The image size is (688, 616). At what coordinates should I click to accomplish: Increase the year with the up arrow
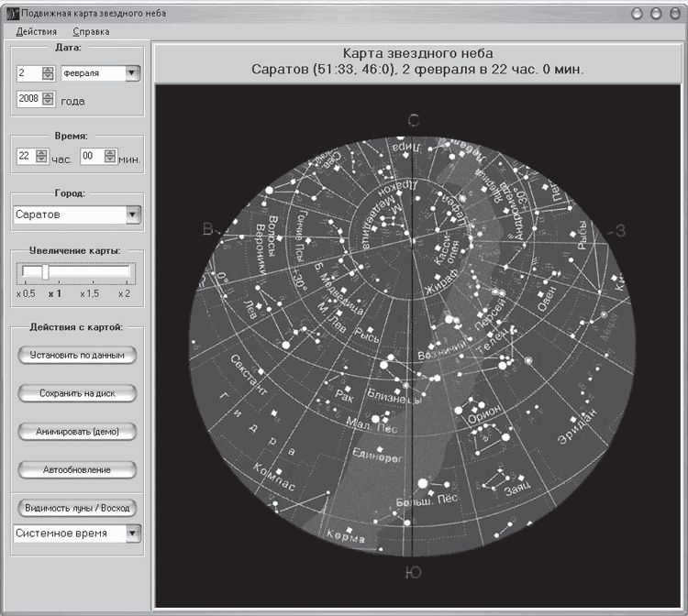48,95
